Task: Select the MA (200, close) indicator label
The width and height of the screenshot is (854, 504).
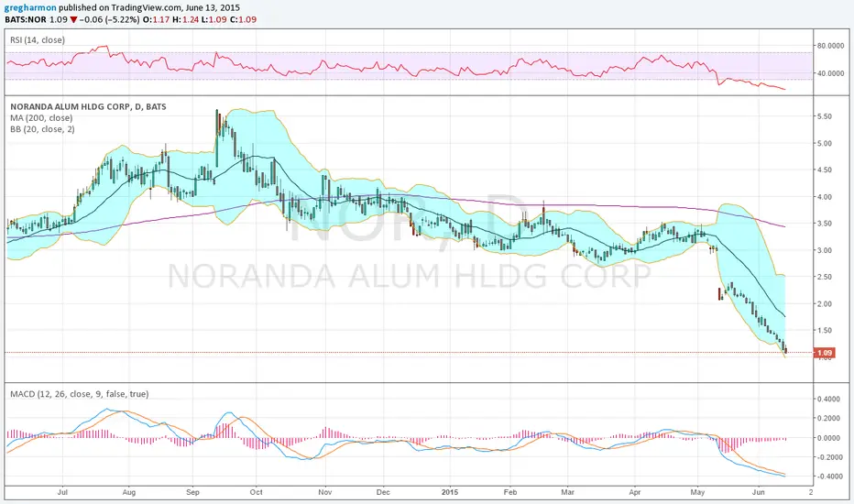Action: [x=41, y=117]
